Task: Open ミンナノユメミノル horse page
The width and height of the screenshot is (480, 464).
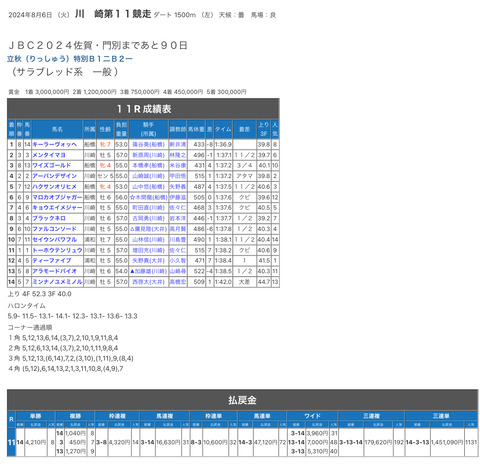Action: [57, 282]
